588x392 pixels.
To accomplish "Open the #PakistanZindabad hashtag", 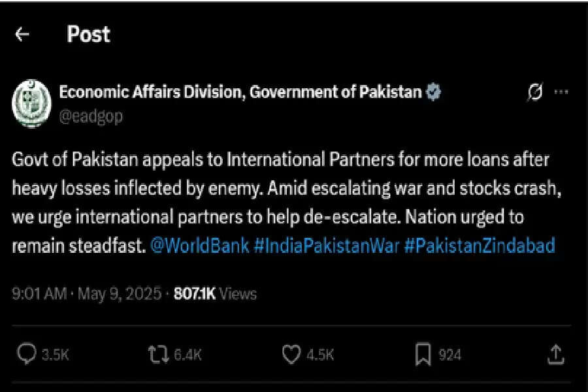I will 480,246.
